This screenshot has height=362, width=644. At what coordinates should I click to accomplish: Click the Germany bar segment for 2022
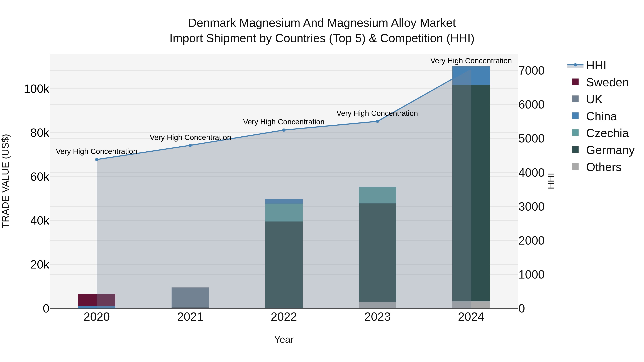pos(284,265)
